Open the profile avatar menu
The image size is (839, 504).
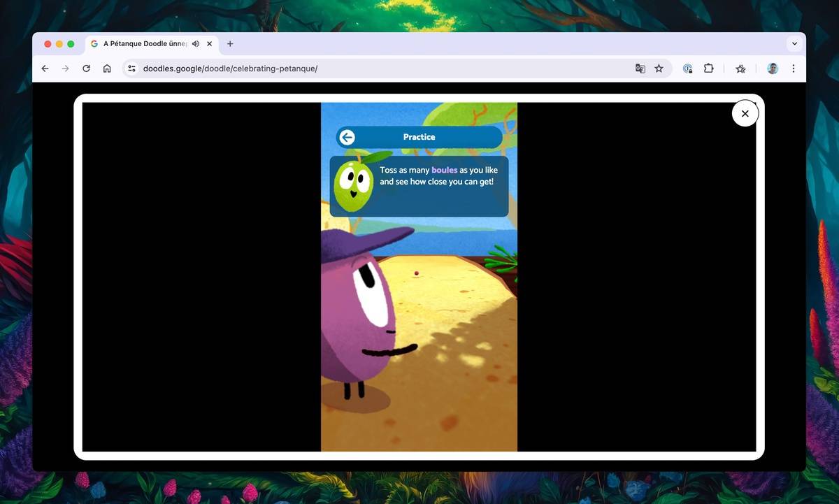coord(773,69)
